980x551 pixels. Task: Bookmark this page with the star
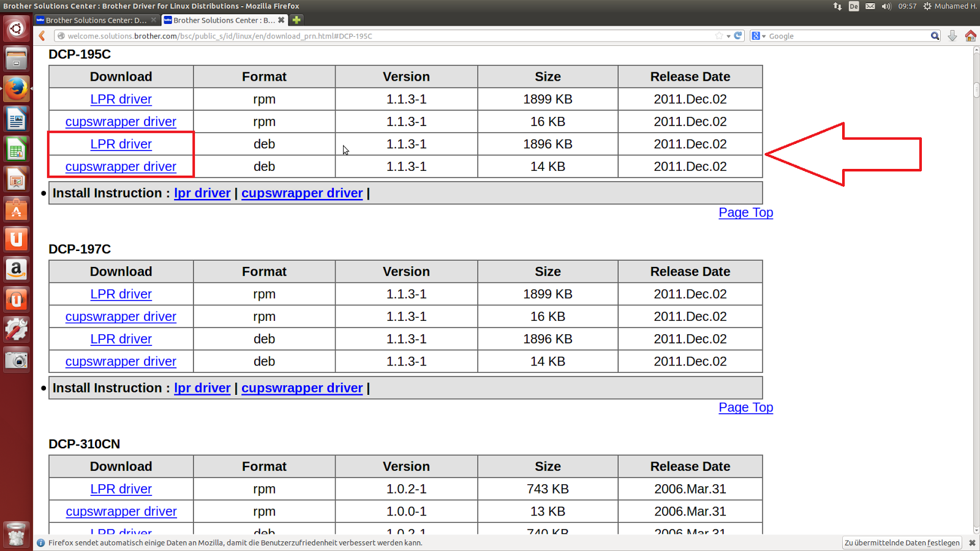click(719, 36)
